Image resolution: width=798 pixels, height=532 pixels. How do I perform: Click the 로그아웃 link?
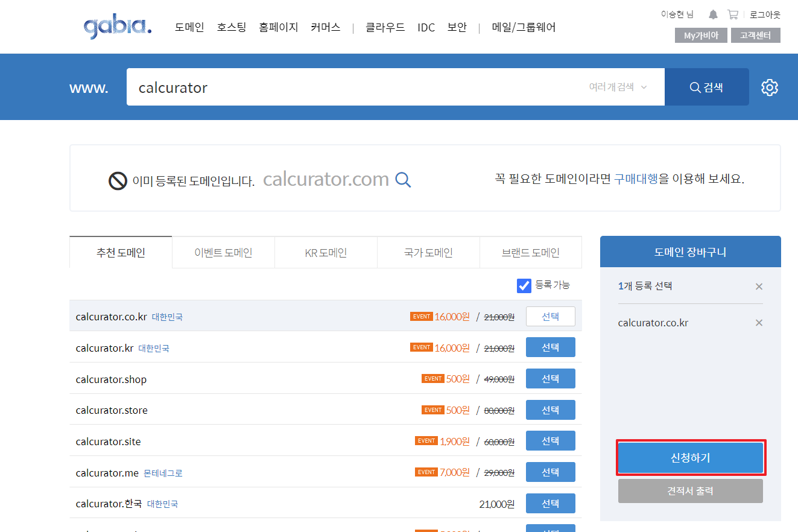point(765,14)
